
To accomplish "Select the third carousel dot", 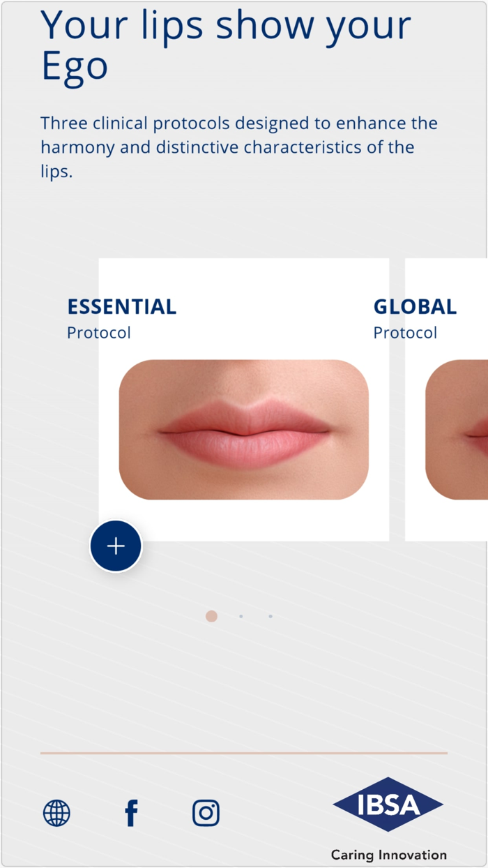I will 270,616.
